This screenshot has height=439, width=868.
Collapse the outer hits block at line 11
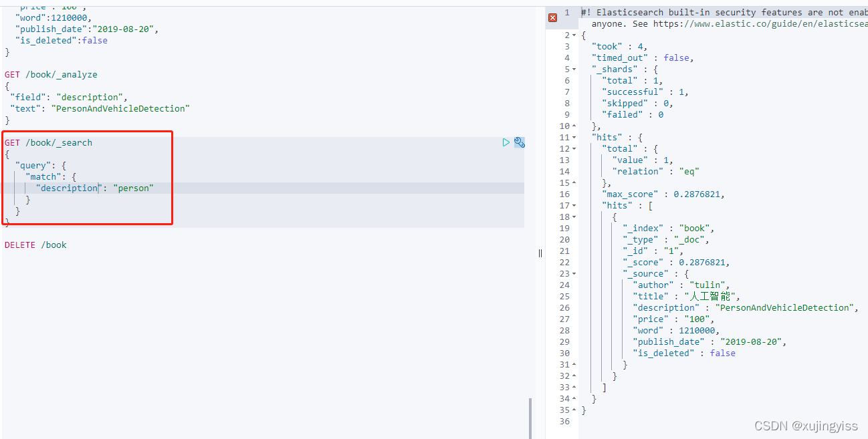[x=574, y=138]
